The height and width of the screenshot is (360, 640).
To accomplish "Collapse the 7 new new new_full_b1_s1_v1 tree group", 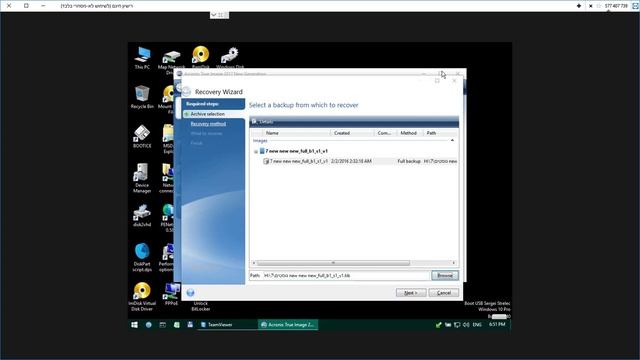I will coord(256,151).
